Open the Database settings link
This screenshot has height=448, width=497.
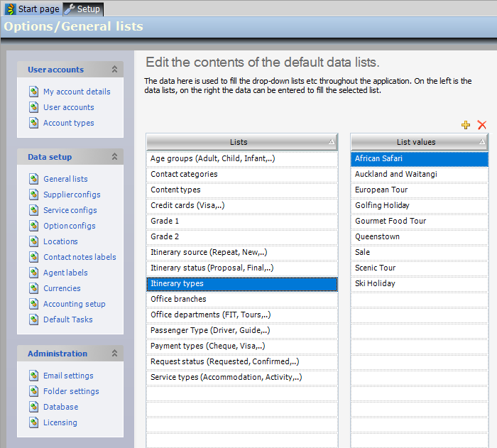coord(60,407)
